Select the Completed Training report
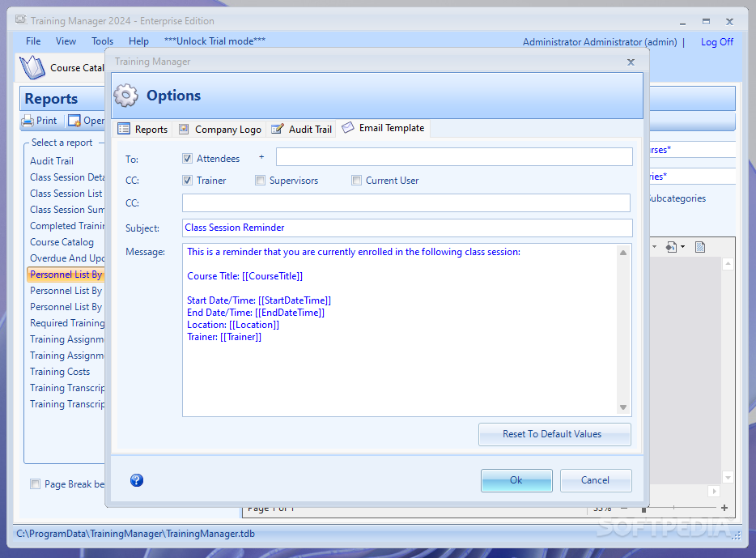Screen dimensions: 756x558 67,226
